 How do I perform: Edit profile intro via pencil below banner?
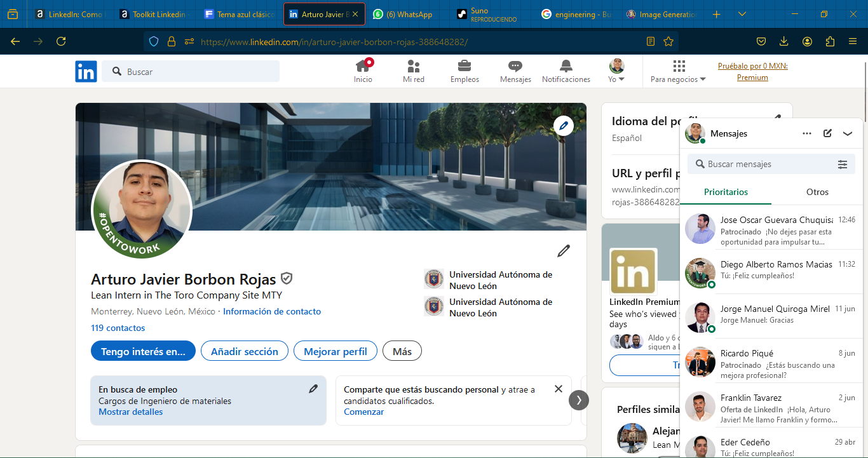(x=564, y=251)
